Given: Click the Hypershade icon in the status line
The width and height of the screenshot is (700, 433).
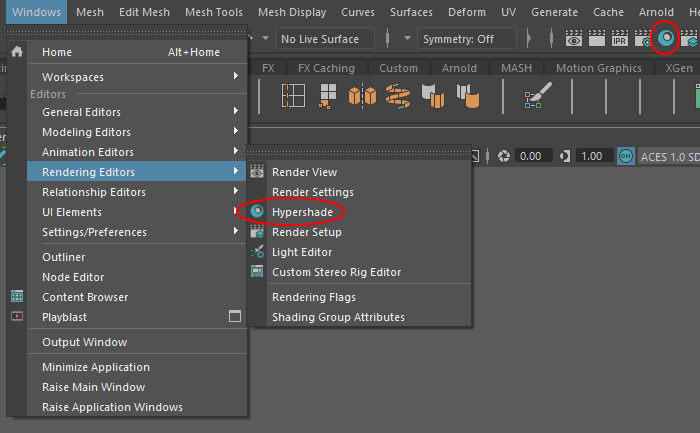Looking at the screenshot, I should (666, 39).
